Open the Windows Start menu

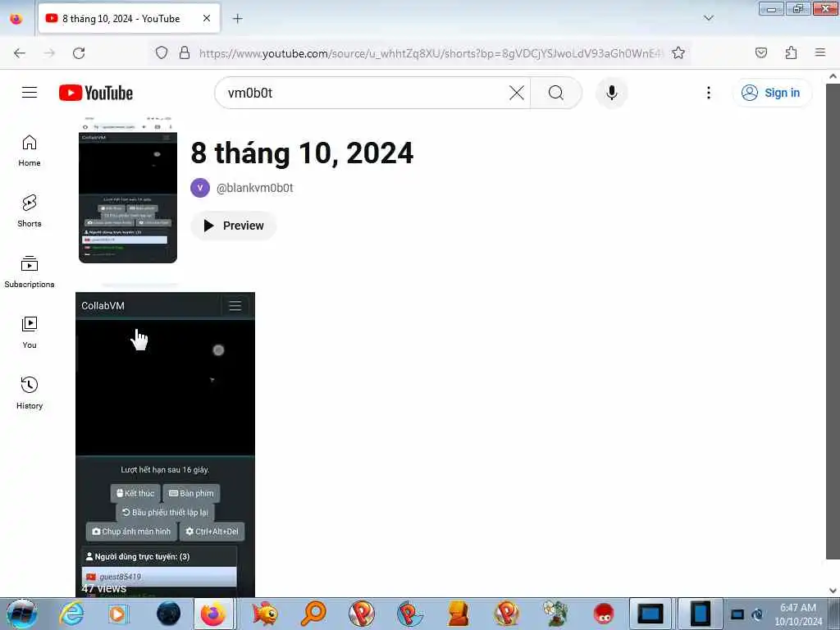21,614
